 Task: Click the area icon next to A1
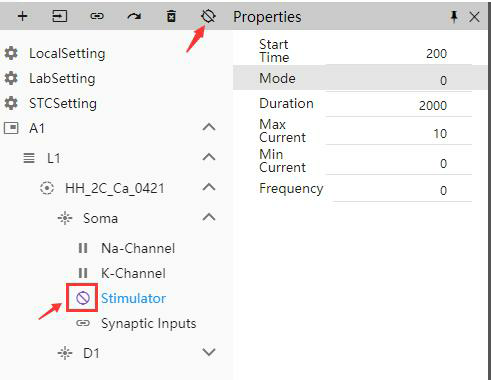[11, 128]
